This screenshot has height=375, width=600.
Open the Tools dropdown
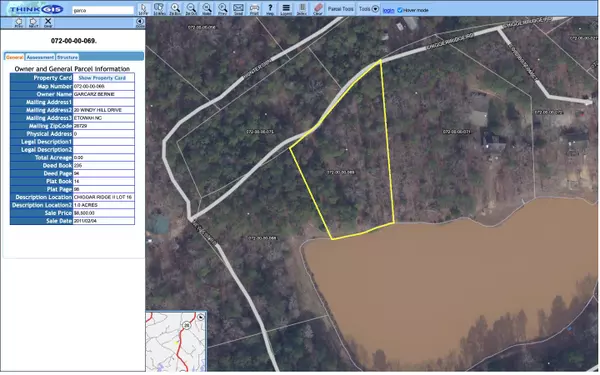[x=369, y=9]
